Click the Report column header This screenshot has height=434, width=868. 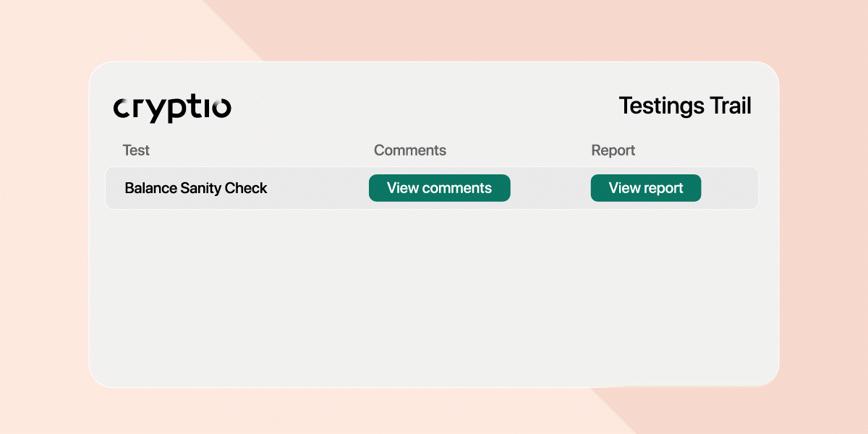click(x=613, y=150)
